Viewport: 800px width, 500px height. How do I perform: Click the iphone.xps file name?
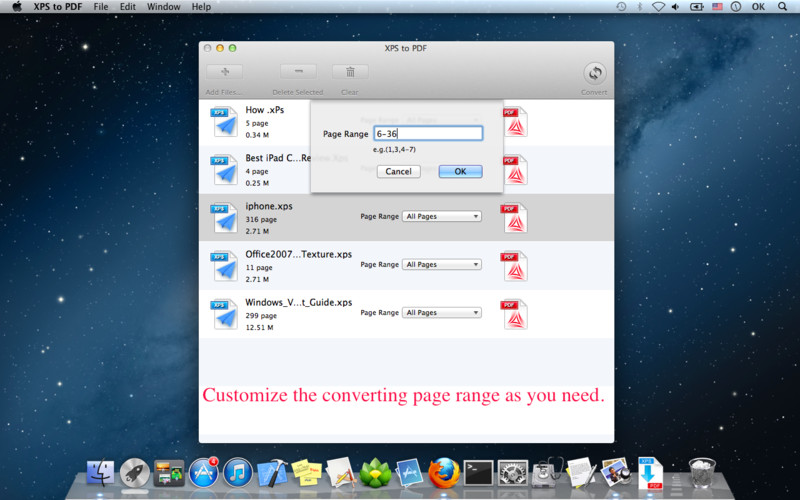tap(269, 206)
